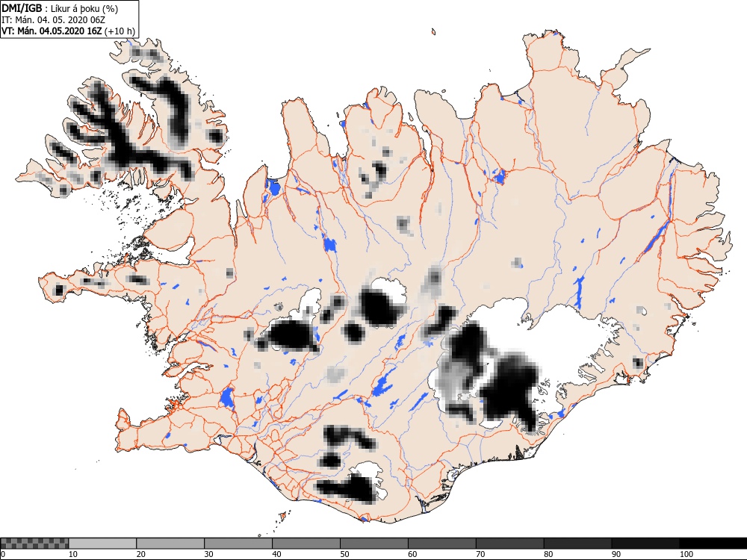Choose the 30–40% gray legend band
Screen dimensions: 747x560
click(x=238, y=544)
